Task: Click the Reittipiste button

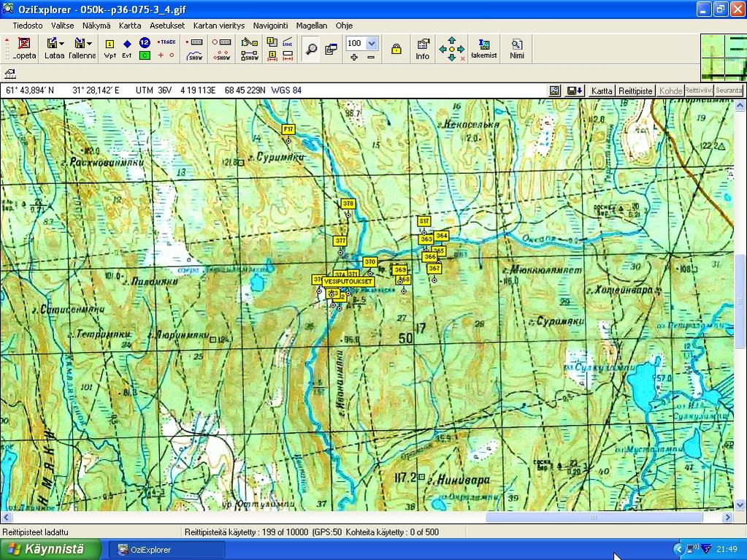Action: coord(635,91)
